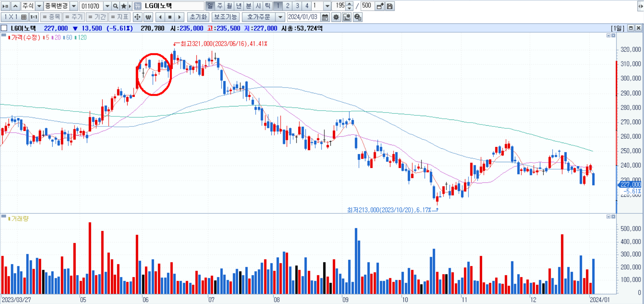The image size is (644, 304).
Task: Select the 틱 (tick) period tab
Action: click(x=267, y=6)
